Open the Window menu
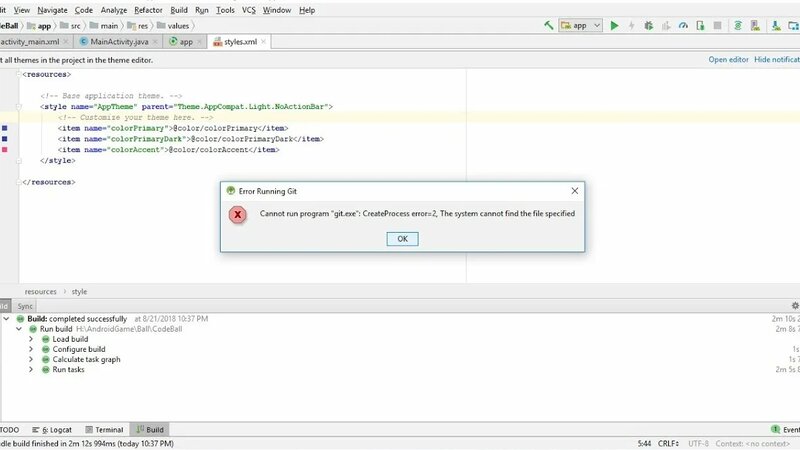This screenshot has width=800, height=450. pos(277,10)
